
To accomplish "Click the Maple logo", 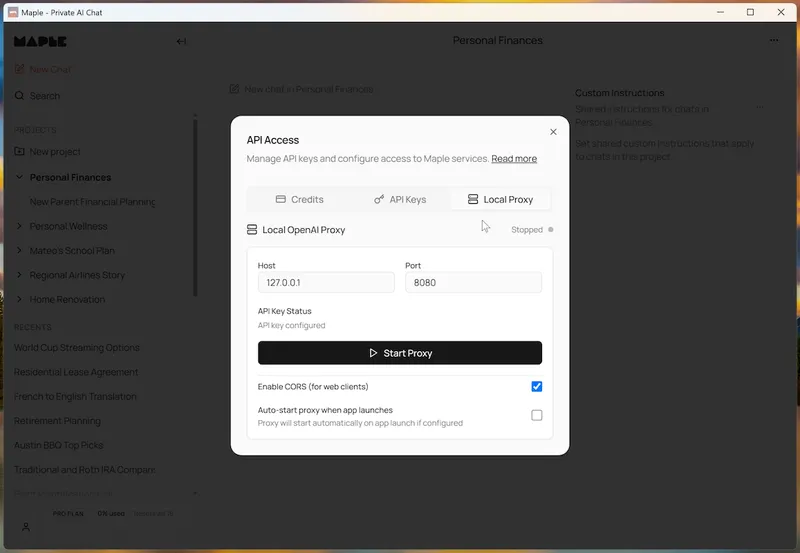I will click(40, 42).
